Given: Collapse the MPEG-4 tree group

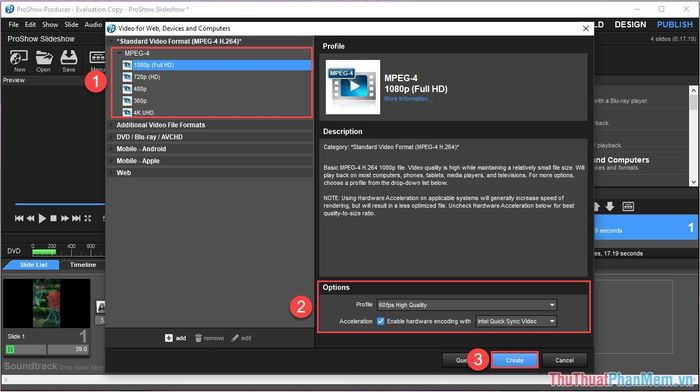Looking at the screenshot, I should coord(119,53).
